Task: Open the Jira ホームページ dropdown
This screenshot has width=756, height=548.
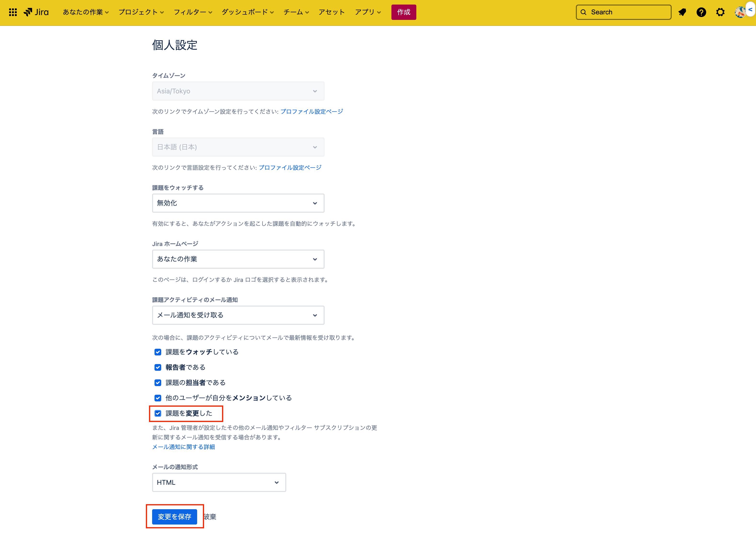Action: 238,259
